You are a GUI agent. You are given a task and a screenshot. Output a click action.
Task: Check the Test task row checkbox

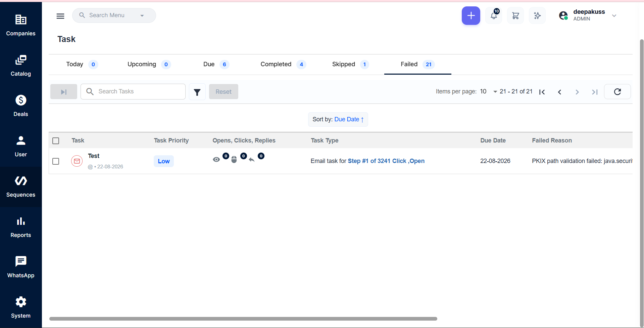56,161
